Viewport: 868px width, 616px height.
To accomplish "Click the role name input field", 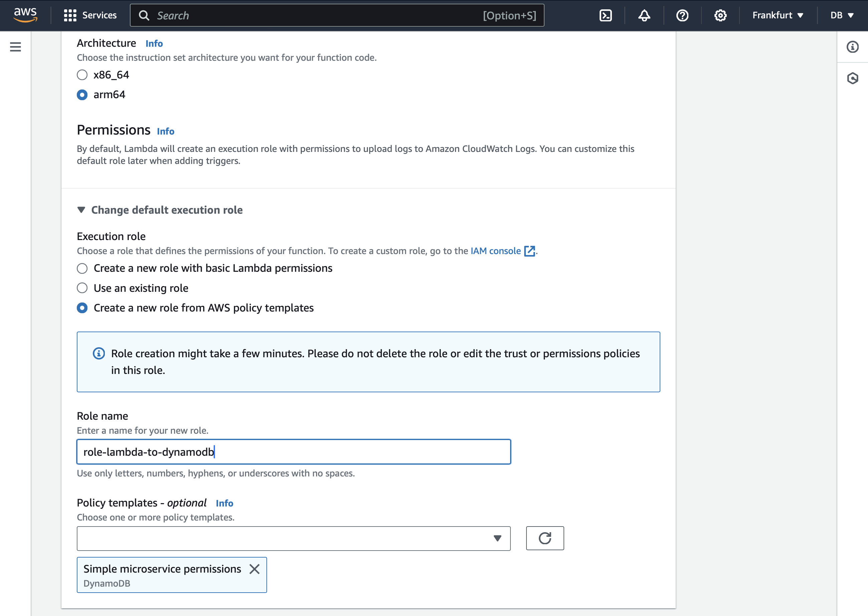I will 293,452.
